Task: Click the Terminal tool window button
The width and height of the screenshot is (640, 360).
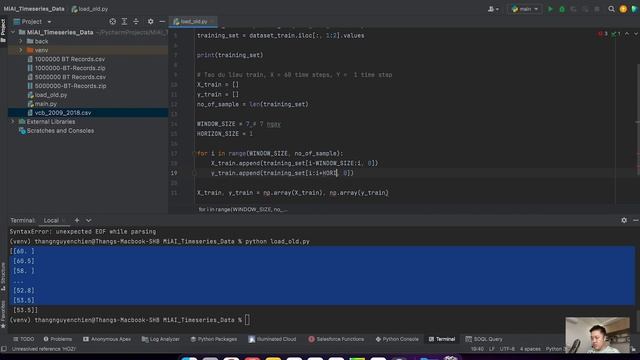Action: [442, 339]
